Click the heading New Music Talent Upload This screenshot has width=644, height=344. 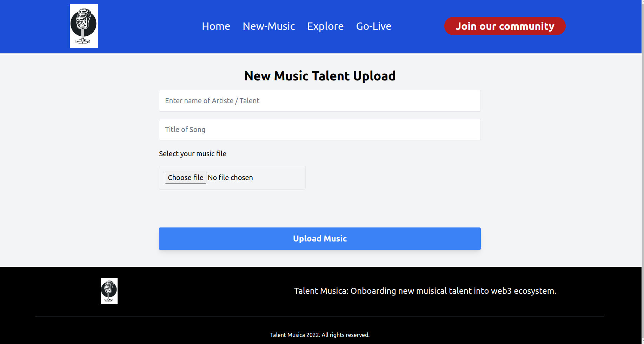pyautogui.click(x=320, y=75)
